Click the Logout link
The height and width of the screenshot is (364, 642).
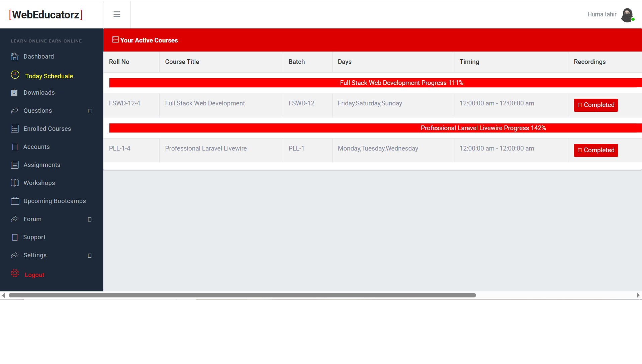tap(34, 275)
